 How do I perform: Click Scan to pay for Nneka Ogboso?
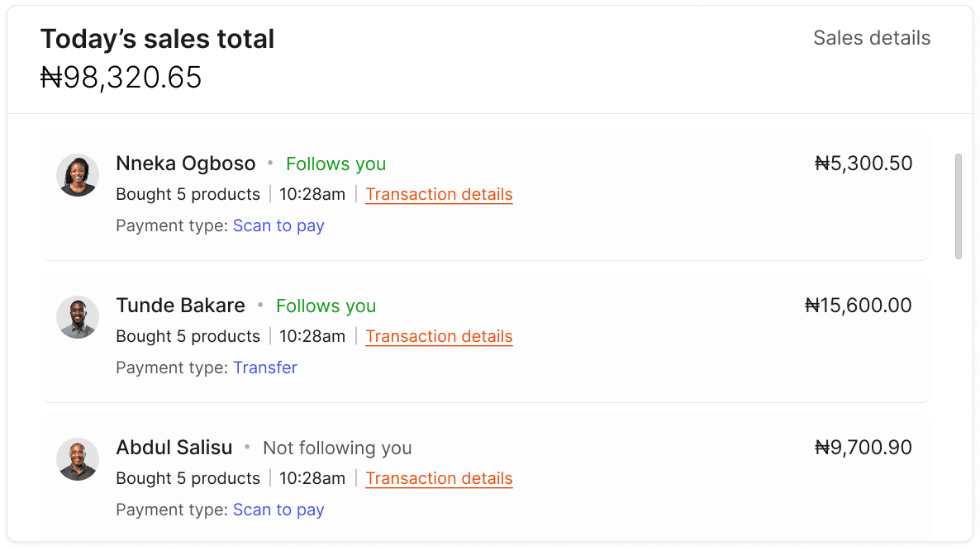278,225
